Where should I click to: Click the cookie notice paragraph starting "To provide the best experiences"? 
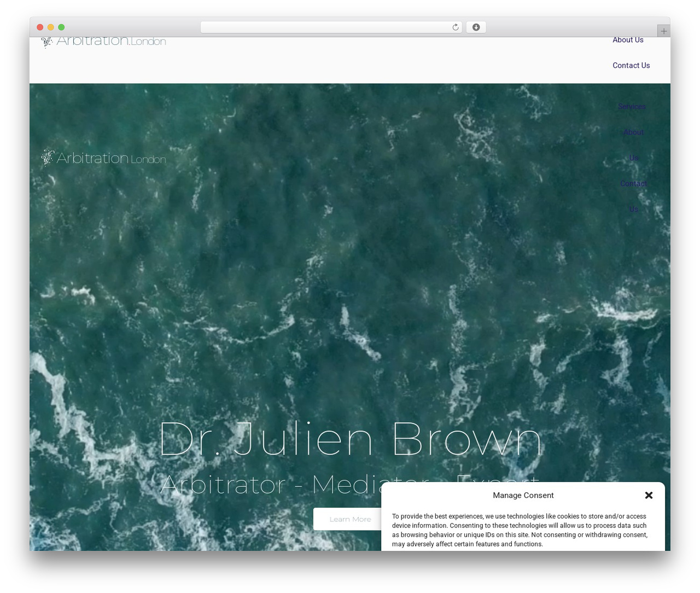[520, 530]
